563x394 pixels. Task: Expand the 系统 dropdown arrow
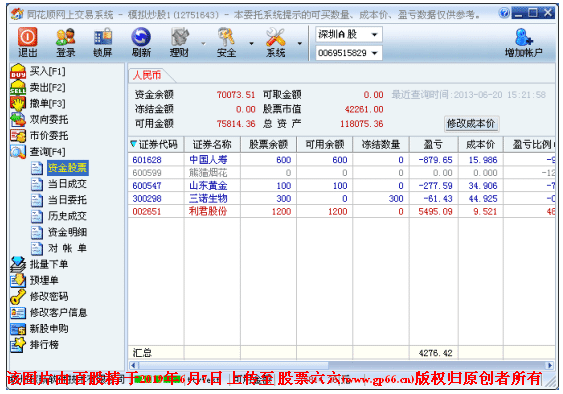tap(299, 43)
